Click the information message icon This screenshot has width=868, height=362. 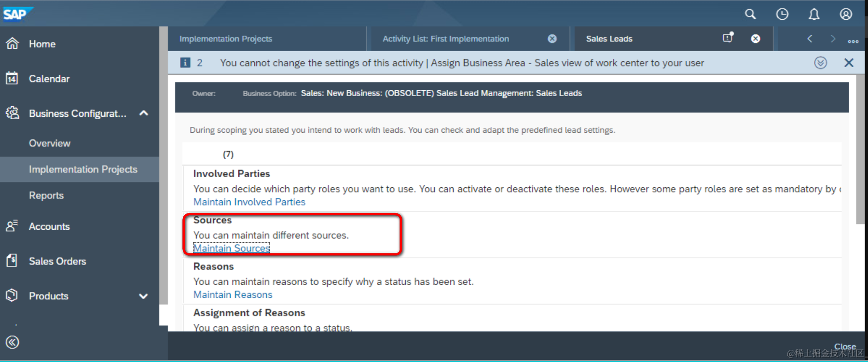(185, 63)
